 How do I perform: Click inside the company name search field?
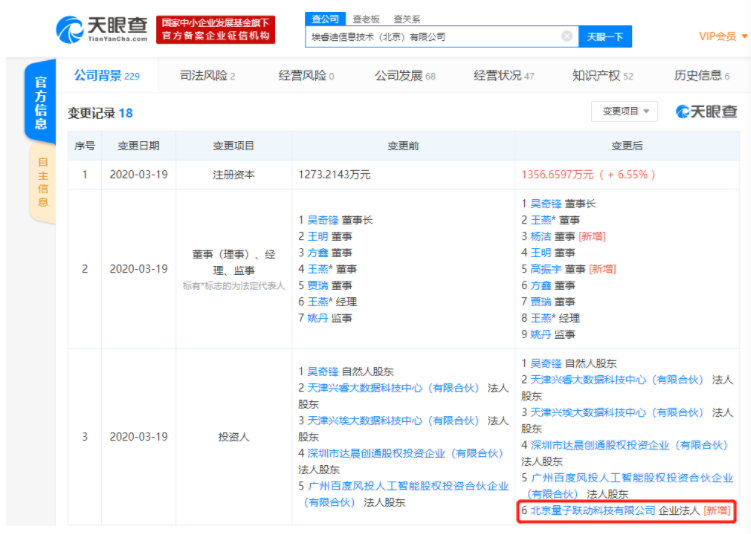point(435,37)
